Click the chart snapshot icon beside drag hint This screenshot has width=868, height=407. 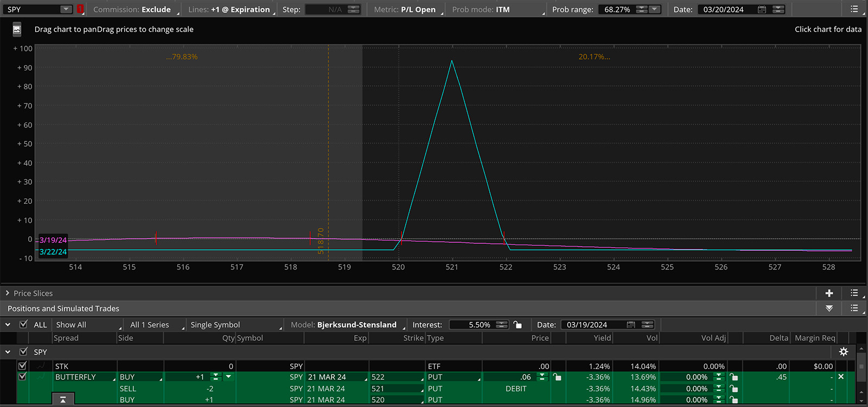tap(17, 29)
